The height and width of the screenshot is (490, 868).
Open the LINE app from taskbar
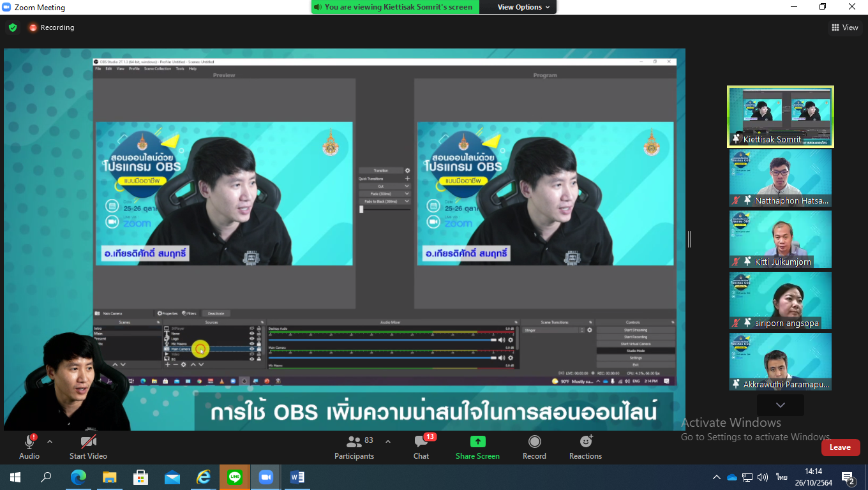[235, 477]
